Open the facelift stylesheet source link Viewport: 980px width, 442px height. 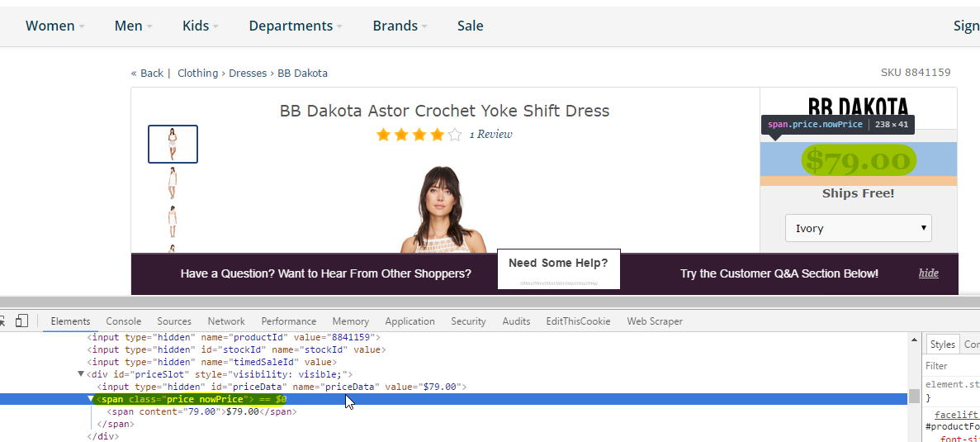[957, 415]
